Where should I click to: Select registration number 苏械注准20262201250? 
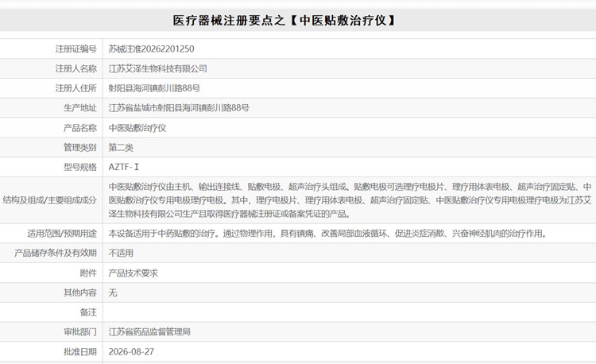click(151, 49)
